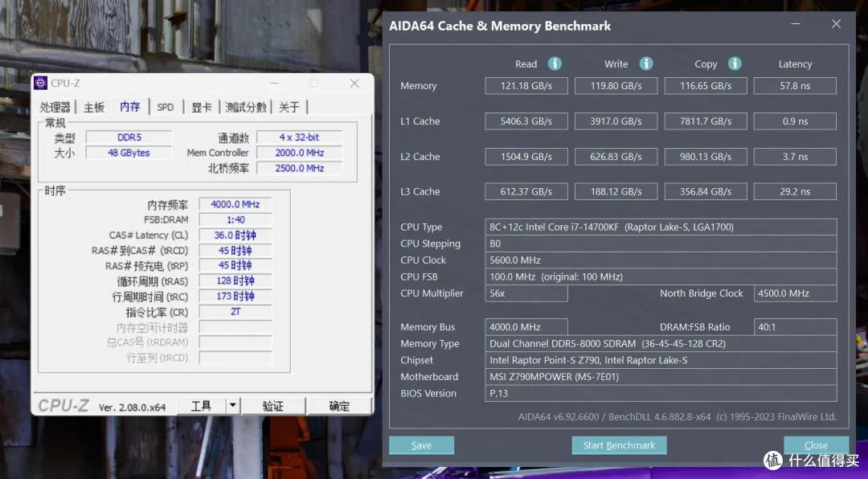
Task: Click the 确定 button in CPU-Z
Action: [x=339, y=405]
